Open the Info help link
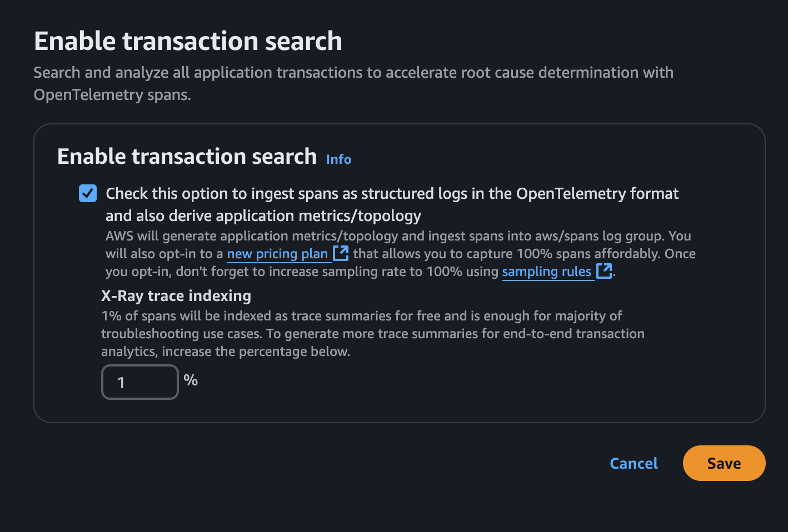 (338, 159)
